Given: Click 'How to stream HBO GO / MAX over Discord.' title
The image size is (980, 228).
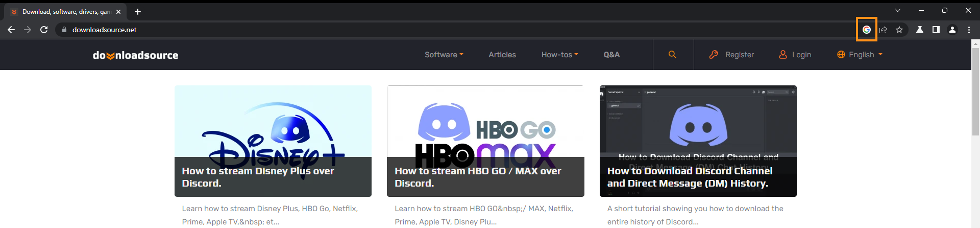Looking at the screenshot, I should 478,177.
